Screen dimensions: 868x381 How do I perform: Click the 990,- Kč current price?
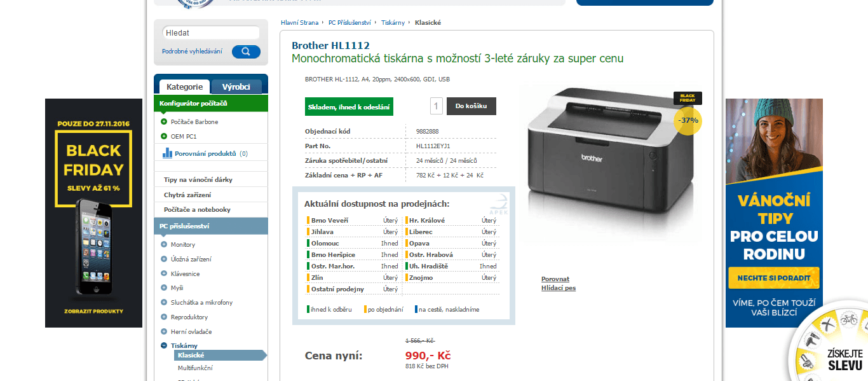(428, 356)
